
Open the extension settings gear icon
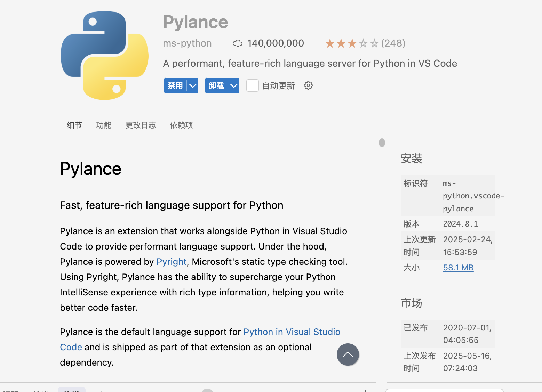coord(308,85)
